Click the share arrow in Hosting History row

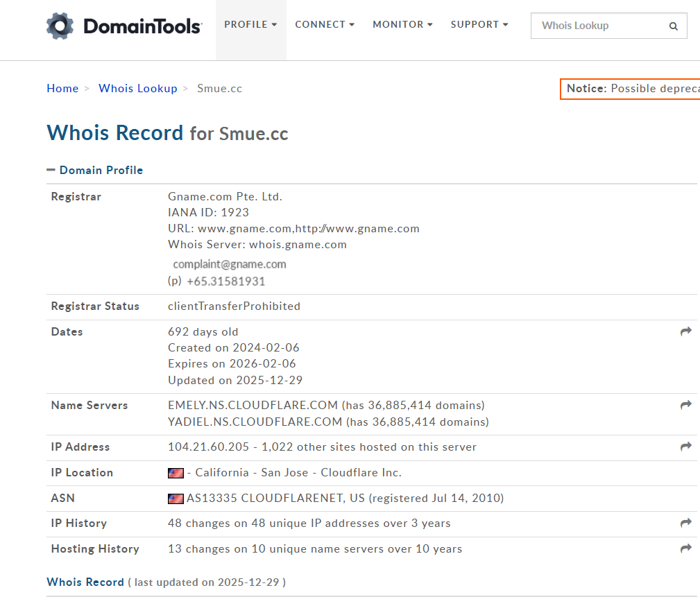click(x=686, y=549)
